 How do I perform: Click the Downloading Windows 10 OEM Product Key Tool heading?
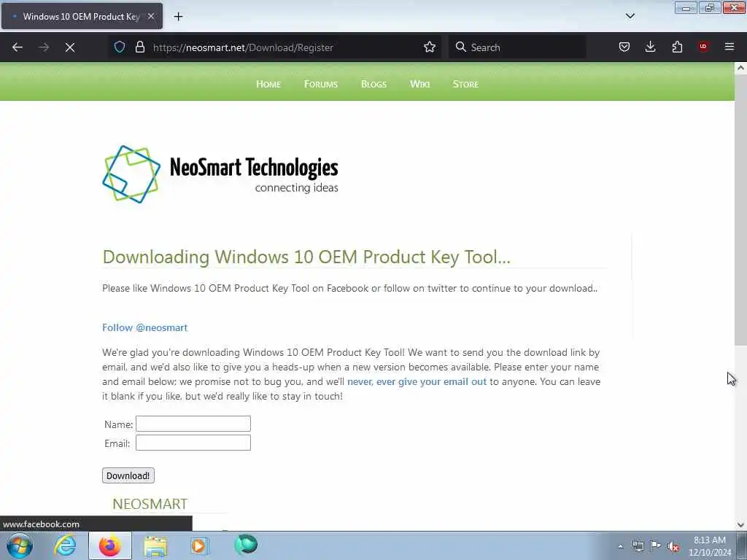306,257
